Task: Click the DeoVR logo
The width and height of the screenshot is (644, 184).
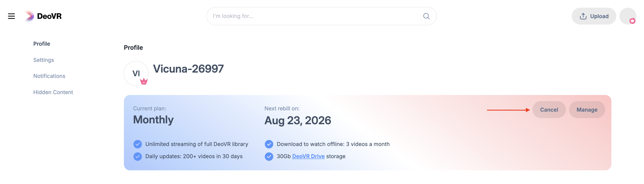Action: (43, 16)
